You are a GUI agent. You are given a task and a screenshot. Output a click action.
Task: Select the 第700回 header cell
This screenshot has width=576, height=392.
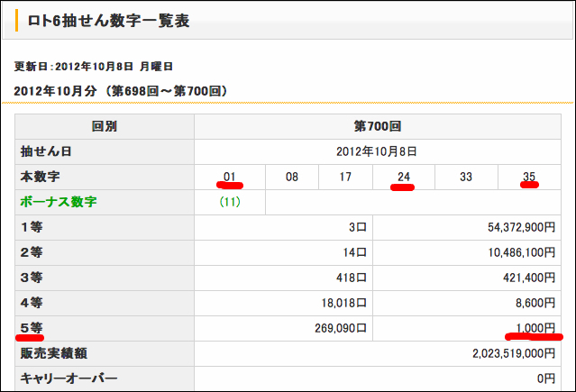(378, 126)
